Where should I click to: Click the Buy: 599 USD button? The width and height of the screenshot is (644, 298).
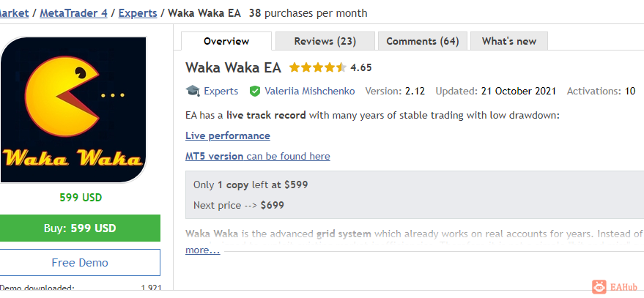[x=80, y=228]
